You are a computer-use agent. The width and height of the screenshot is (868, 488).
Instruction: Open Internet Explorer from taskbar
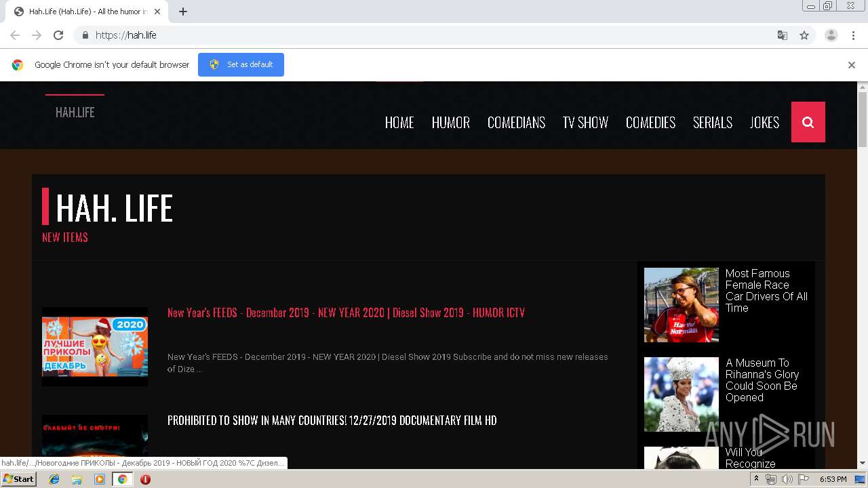pos(54,479)
